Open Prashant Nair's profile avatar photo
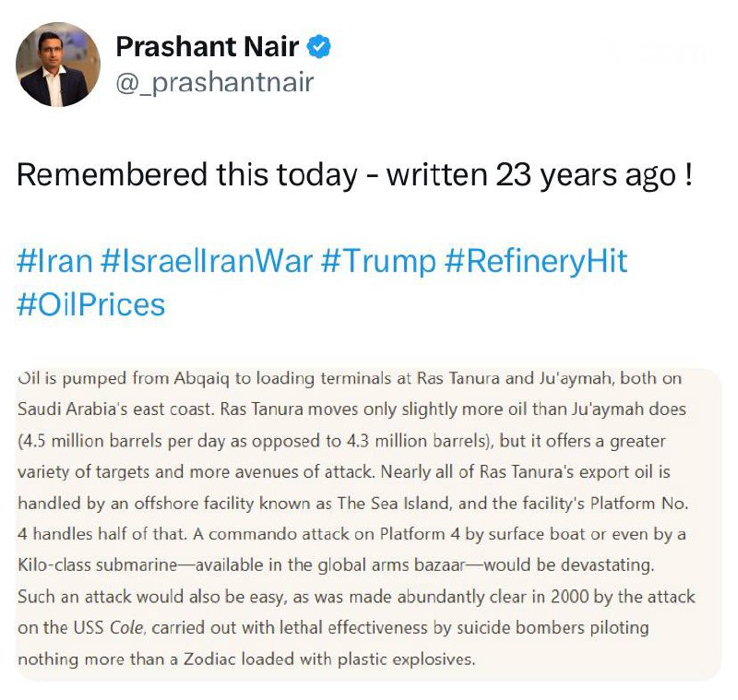Viewport: 738px width, 700px height. (x=58, y=65)
